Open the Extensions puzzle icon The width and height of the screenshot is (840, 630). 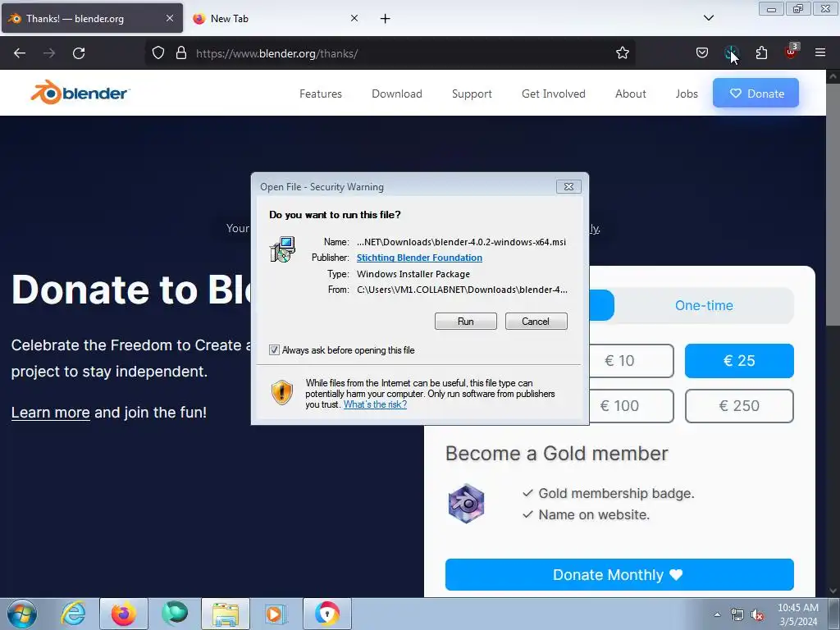[x=761, y=53]
